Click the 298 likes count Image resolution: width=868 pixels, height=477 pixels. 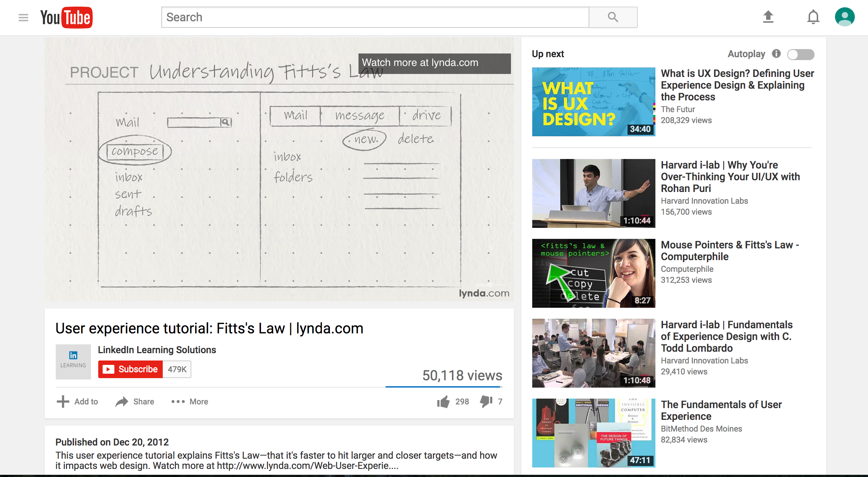pos(462,402)
